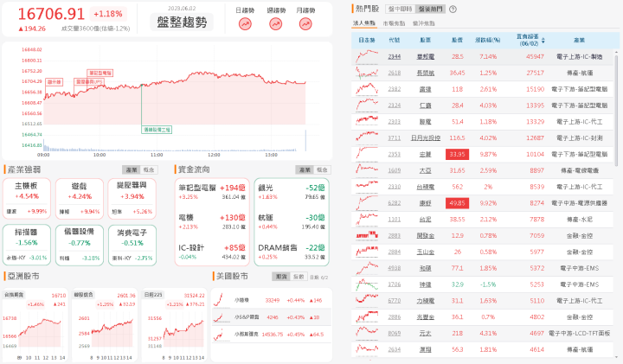The height and width of the screenshot is (364, 623).
Task: Open stock code 6282 link
Action: 395,203
